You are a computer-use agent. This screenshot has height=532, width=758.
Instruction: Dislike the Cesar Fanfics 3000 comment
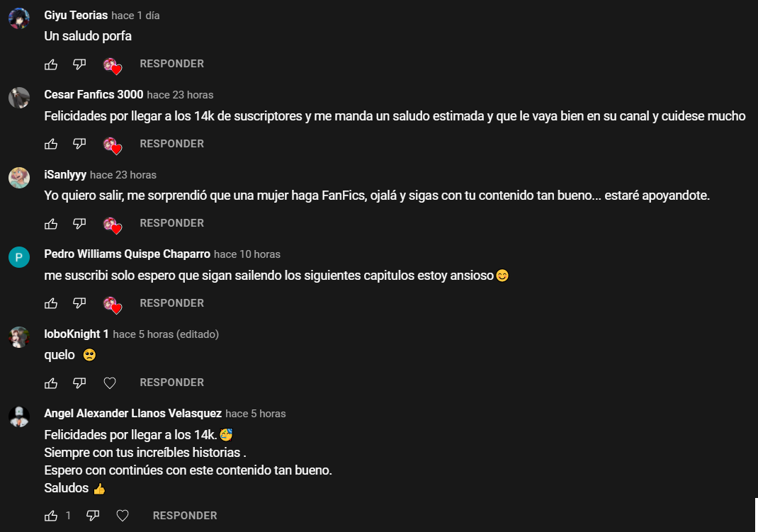[x=79, y=144]
